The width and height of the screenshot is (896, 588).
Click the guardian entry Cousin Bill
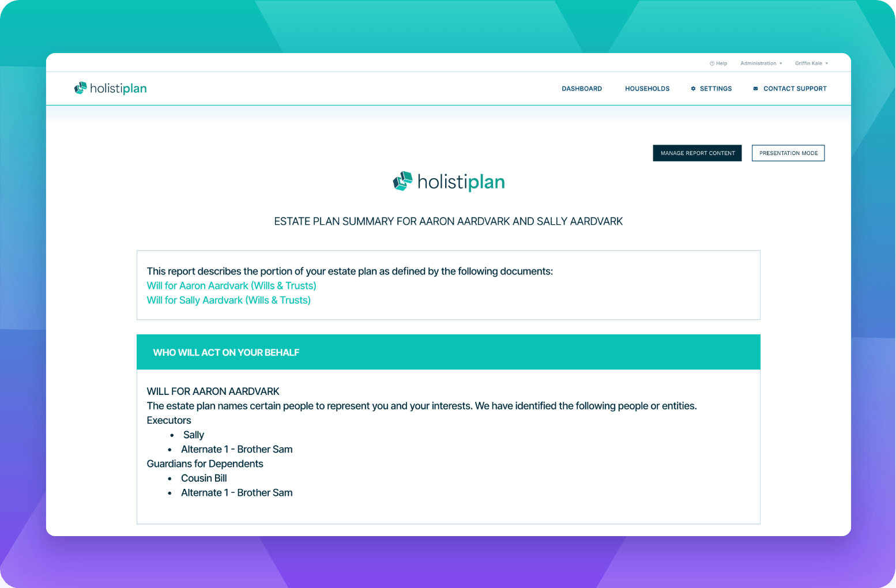coord(204,478)
